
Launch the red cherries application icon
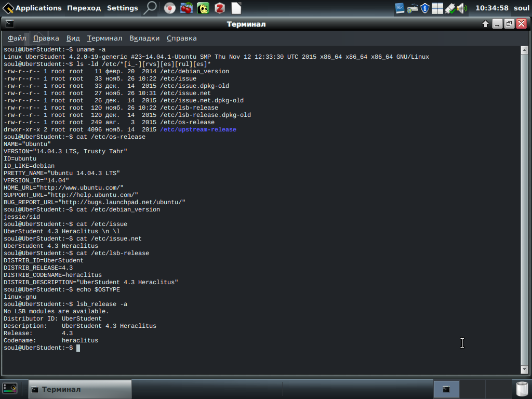[x=187, y=8]
